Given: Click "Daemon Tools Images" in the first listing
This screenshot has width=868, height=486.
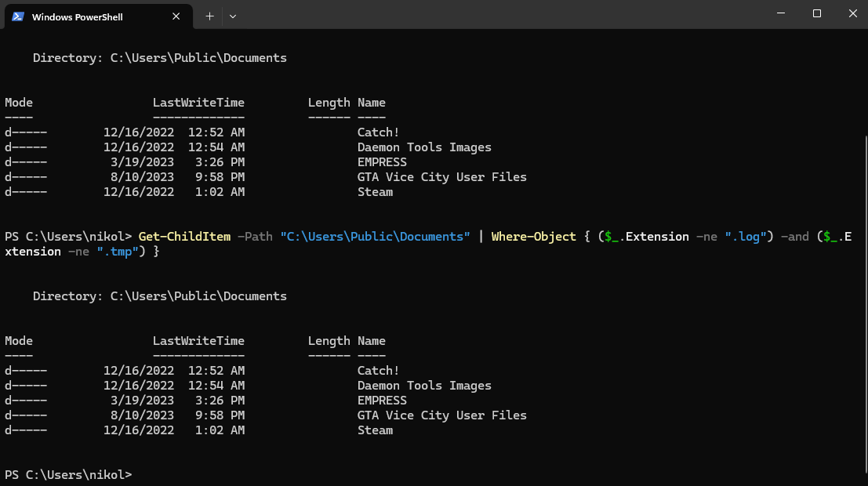Looking at the screenshot, I should [424, 147].
